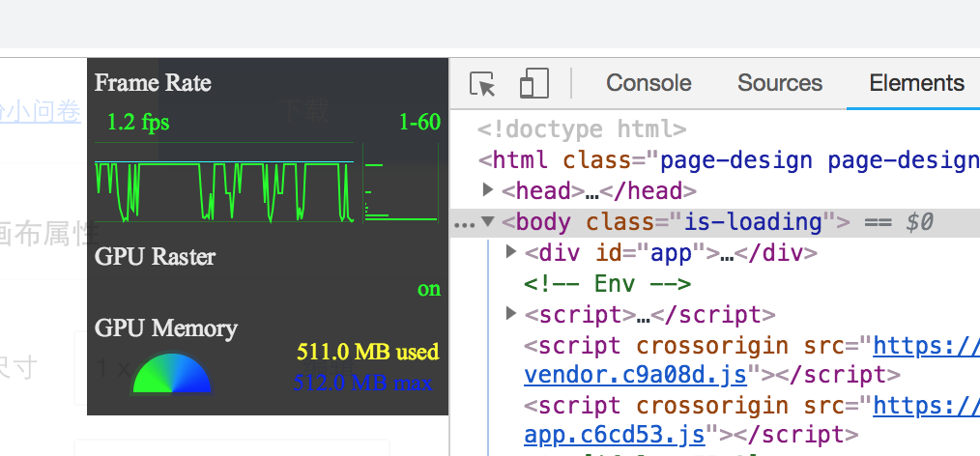Switch to the Console tab

[x=649, y=83]
